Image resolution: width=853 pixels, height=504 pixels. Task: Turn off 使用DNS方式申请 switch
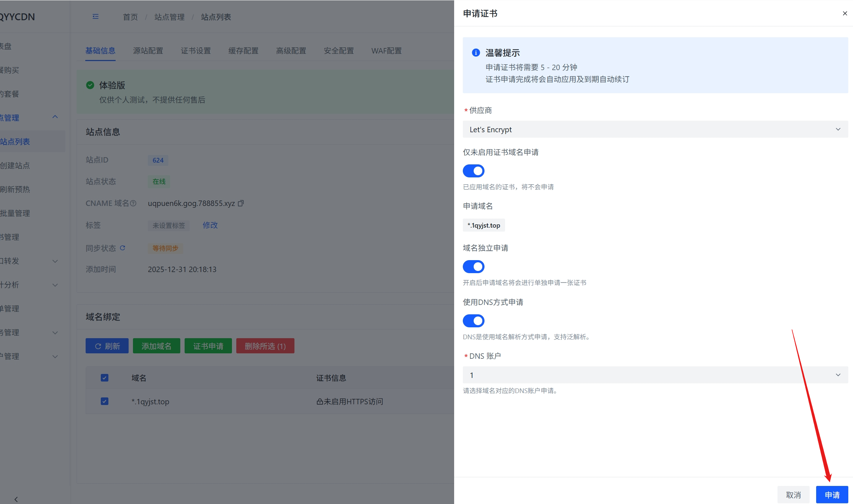tap(473, 321)
